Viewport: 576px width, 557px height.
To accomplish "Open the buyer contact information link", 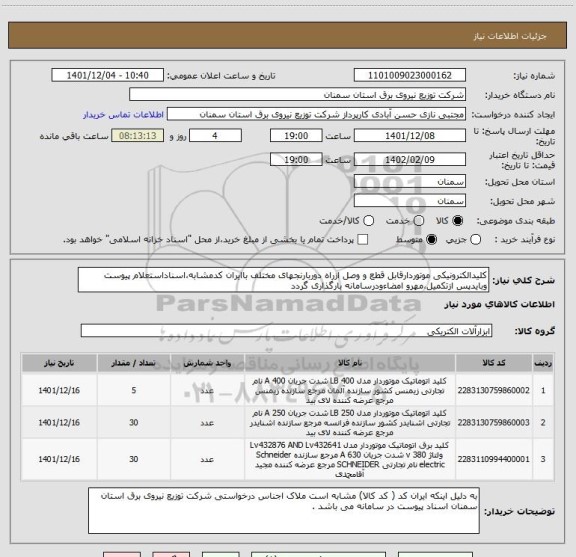I will click(x=123, y=115).
